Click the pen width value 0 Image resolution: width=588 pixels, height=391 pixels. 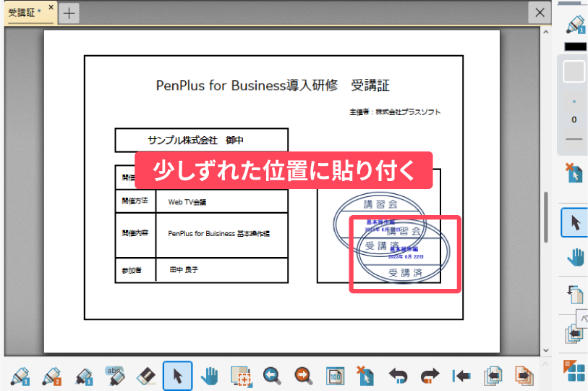click(574, 119)
